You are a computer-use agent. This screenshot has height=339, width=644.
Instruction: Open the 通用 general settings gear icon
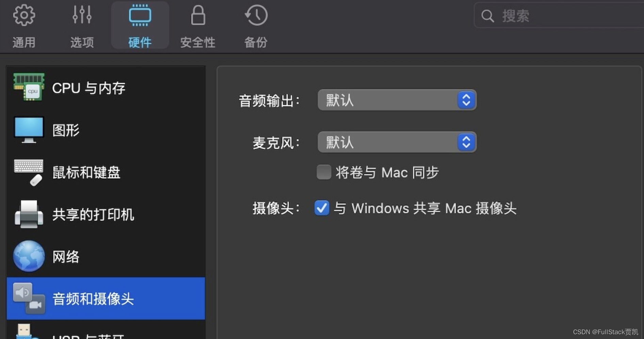24,15
